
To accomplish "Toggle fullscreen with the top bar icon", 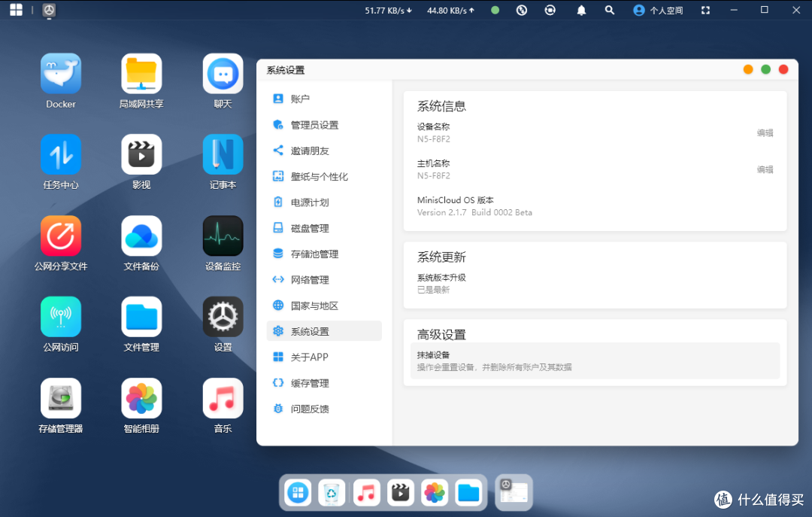I will (705, 11).
